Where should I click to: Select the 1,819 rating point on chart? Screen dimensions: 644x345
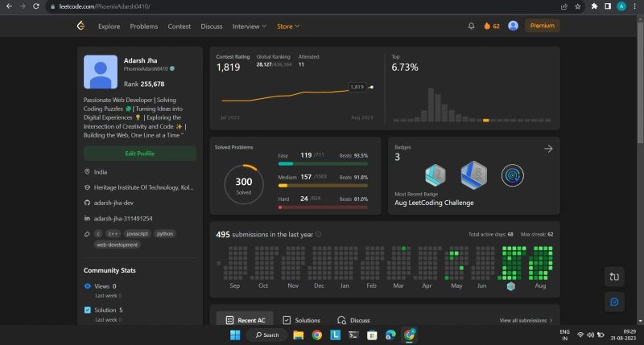[x=371, y=87]
